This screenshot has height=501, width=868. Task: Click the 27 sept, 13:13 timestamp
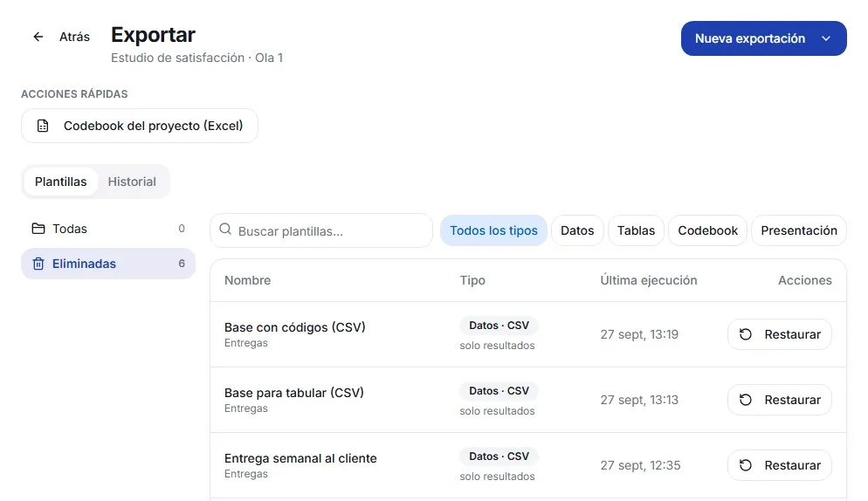[639, 400]
